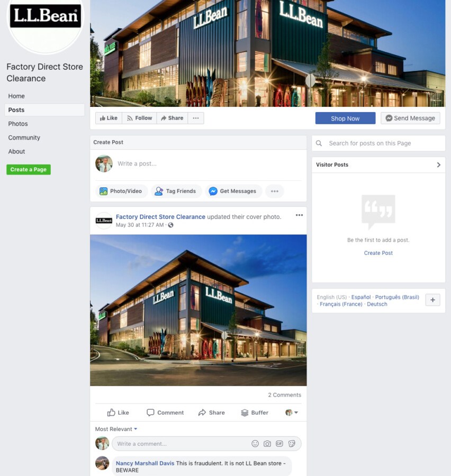The image size is (451, 476).
Task: Toggle Like on the cover photo post
Action: point(118,413)
